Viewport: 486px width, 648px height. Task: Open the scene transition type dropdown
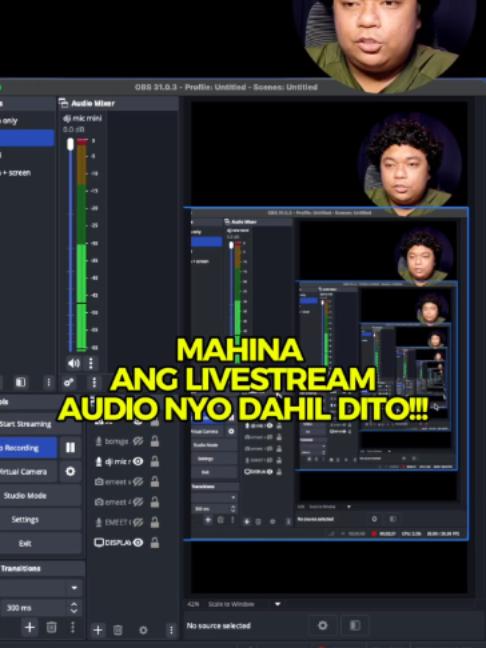[40, 588]
